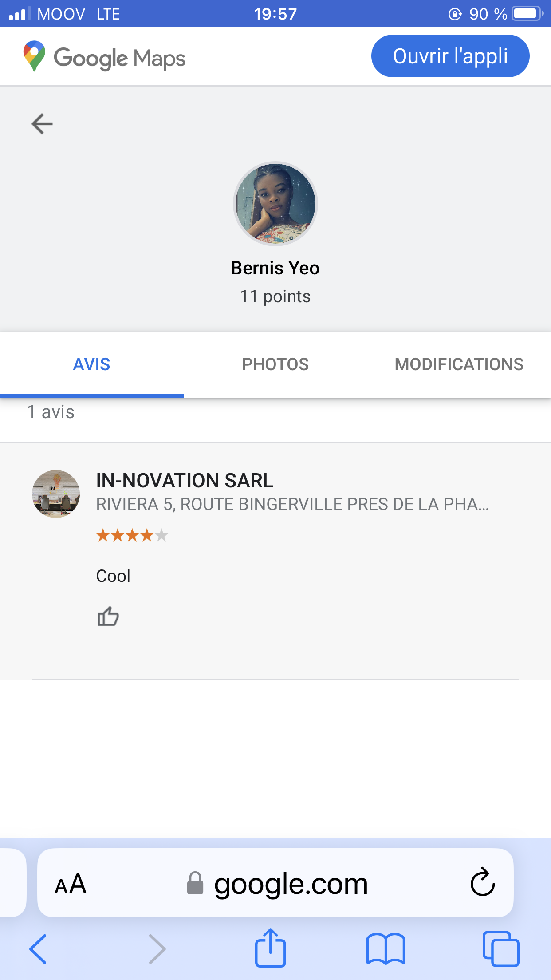Switch to the AVIS tab

(91, 364)
